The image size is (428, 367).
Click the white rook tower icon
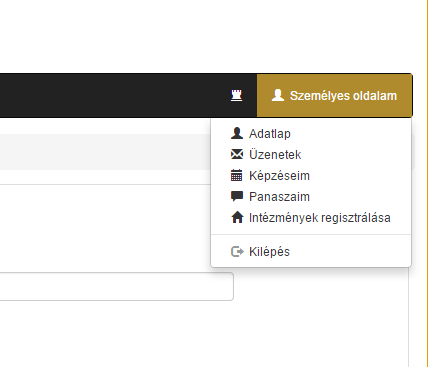pos(236,96)
